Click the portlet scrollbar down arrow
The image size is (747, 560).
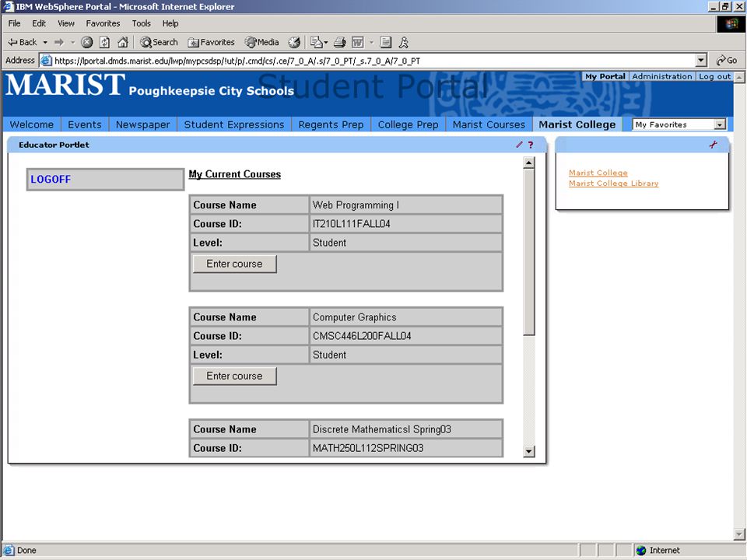point(528,451)
